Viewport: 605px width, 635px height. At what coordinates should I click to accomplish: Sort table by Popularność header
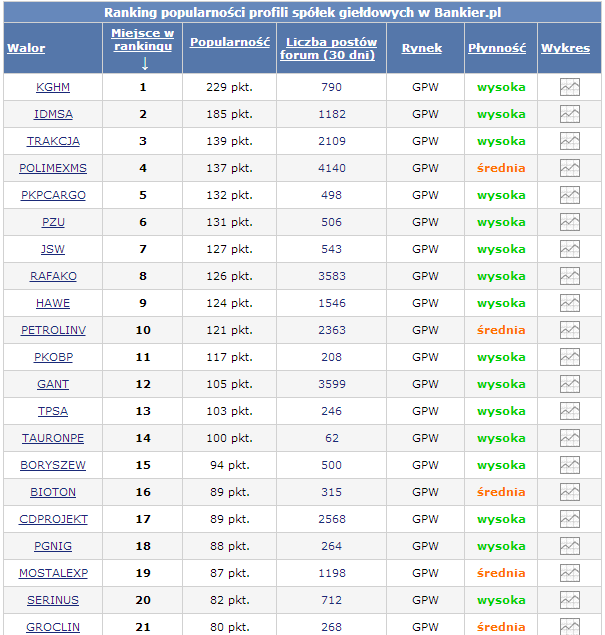click(x=230, y=44)
